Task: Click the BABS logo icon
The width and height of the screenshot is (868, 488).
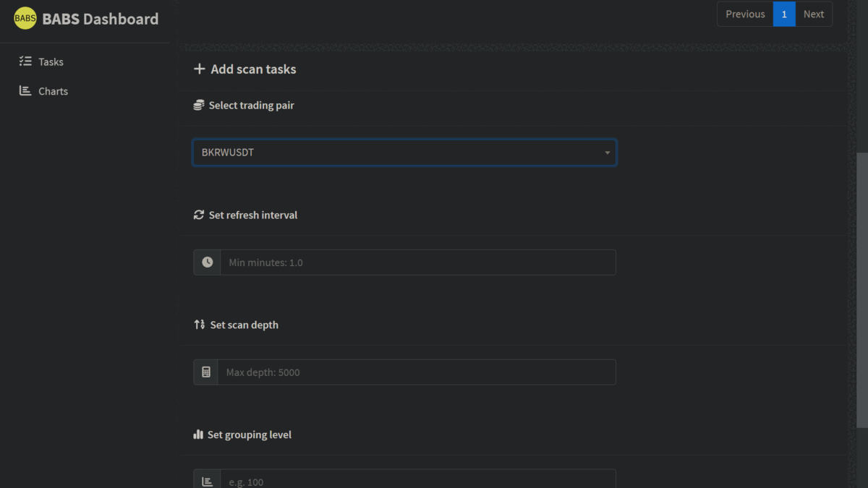Action: (x=25, y=19)
